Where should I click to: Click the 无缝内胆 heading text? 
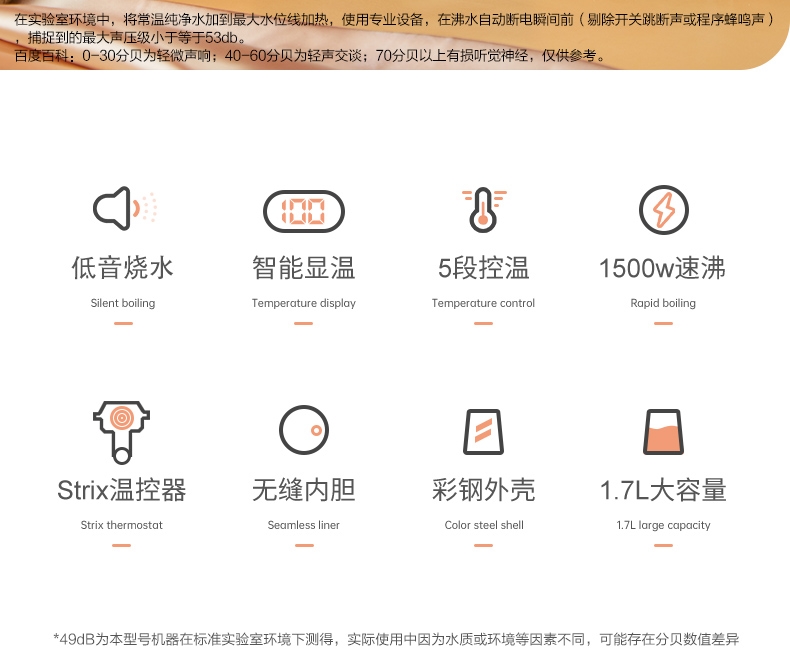click(303, 490)
